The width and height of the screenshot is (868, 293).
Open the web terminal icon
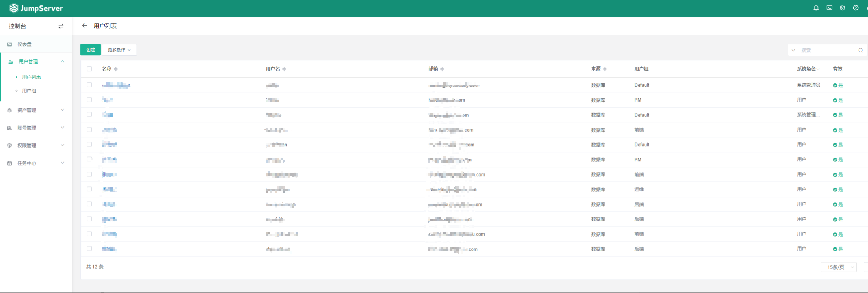pos(829,8)
